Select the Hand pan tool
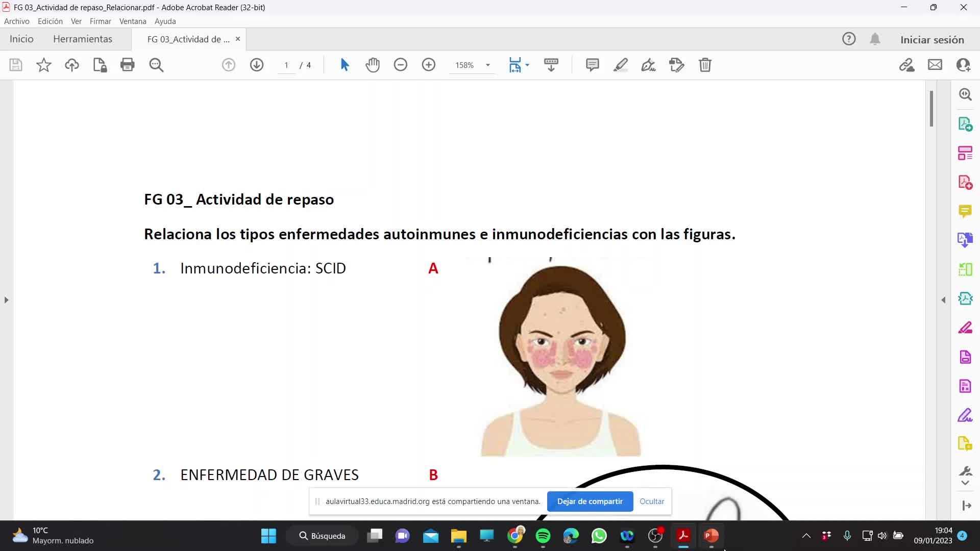Image resolution: width=980 pixels, height=551 pixels. pyautogui.click(x=373, y=65)
